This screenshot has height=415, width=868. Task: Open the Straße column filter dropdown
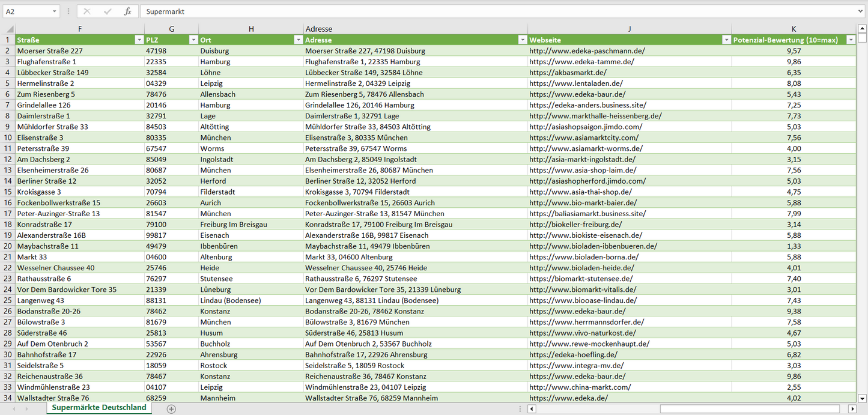[x=138, y=40]
